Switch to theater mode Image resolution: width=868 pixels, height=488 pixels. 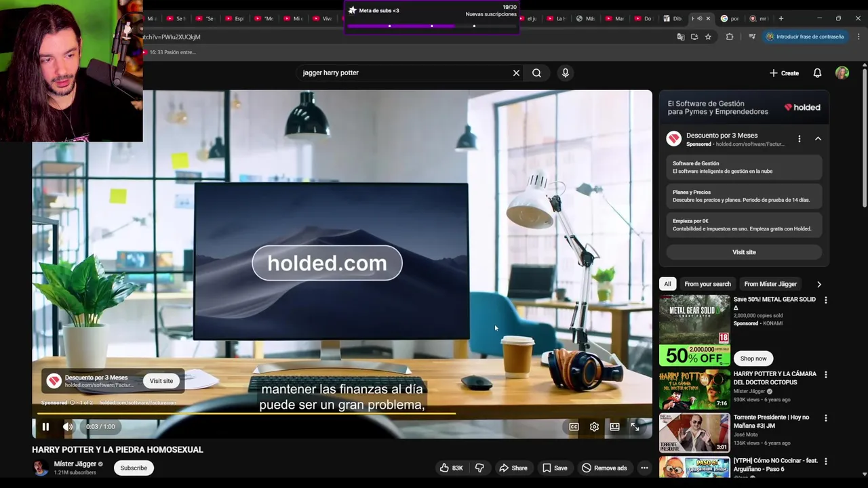[614, 426]
